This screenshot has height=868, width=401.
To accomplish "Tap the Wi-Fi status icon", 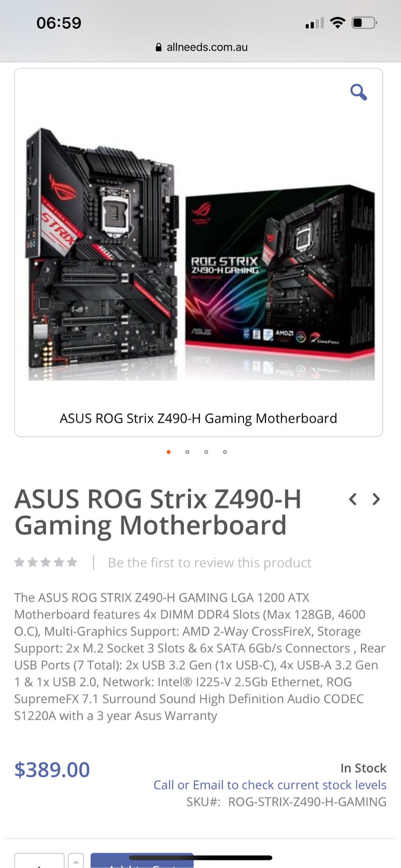I will point(338,23).
